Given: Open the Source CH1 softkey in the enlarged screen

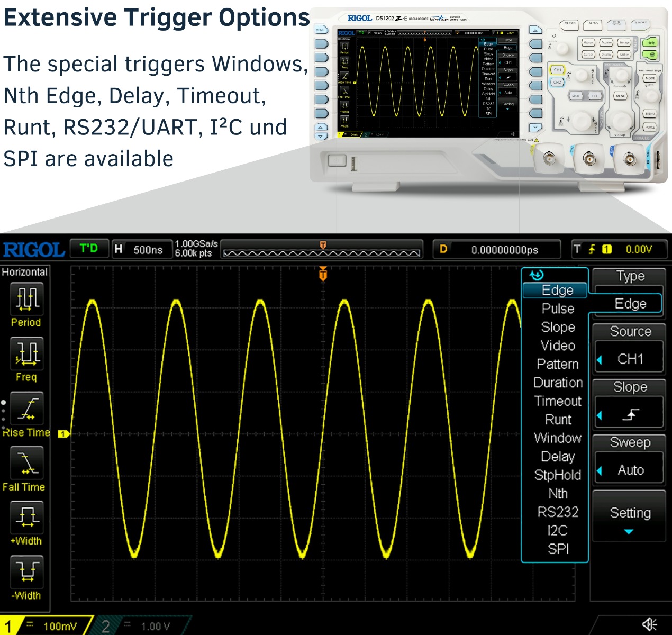Looking at the screenshot, I should (629, 348).
